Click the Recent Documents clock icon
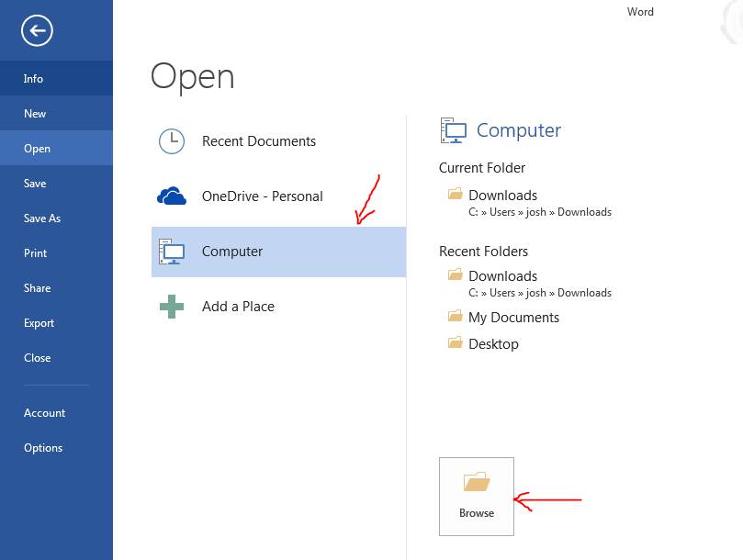This screenshot has height=560, width=743. (172, 141)
